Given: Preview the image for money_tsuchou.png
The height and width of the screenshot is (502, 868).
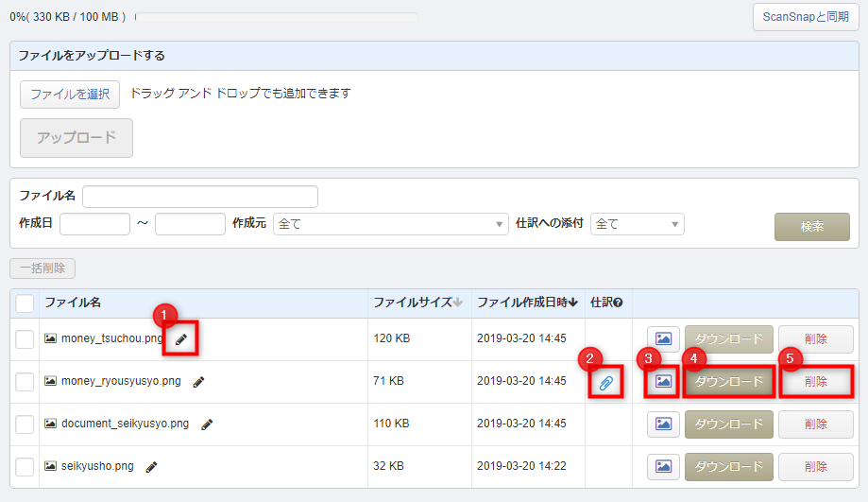Looking at the screenshot, I should (663, 339).
